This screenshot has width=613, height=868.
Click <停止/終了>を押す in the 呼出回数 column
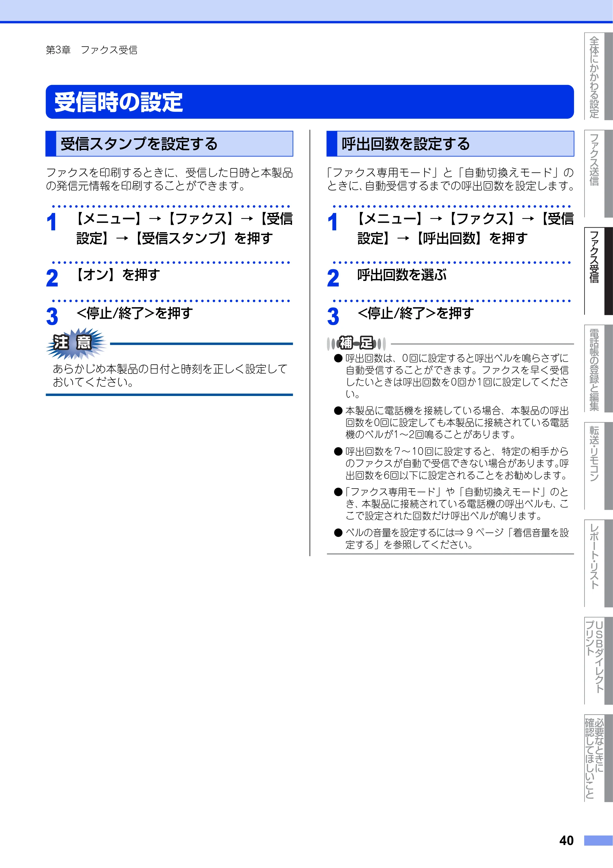click(416, 313)
